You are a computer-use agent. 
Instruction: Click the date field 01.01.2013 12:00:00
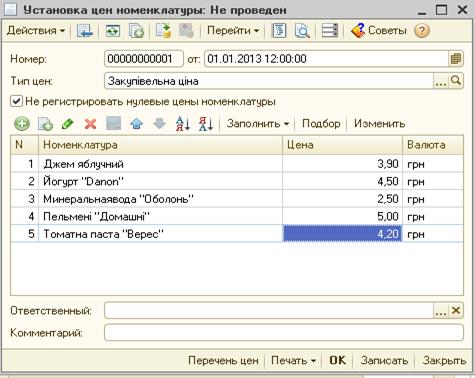326,59
